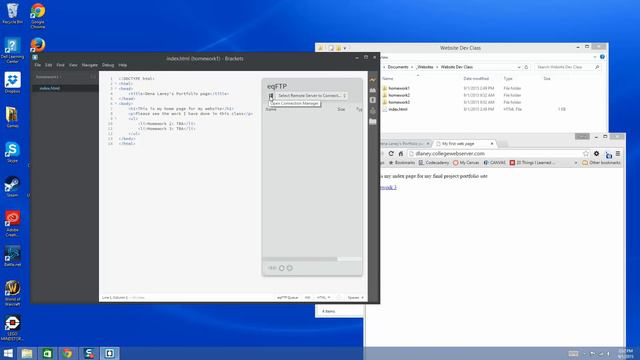Open the Select Remote Server dropdown
The height and width of the screenshot is (360, 640).
pyautogui.click(x=312, y=96)
